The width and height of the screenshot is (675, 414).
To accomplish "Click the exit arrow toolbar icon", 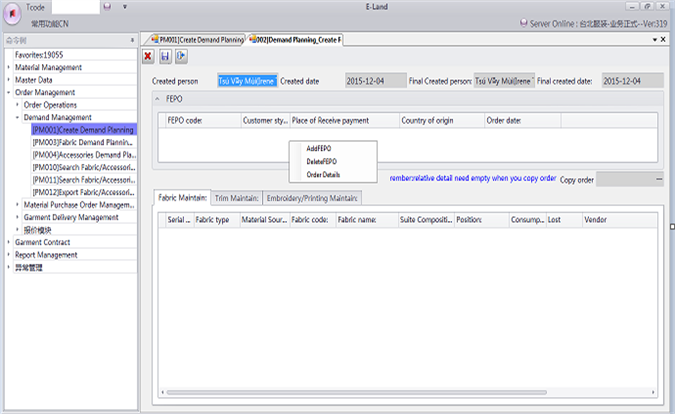I will point(181,56).
